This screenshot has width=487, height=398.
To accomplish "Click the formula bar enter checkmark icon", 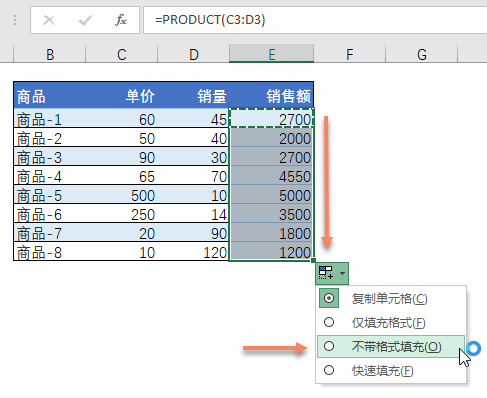I will click(x=85, y=21).
